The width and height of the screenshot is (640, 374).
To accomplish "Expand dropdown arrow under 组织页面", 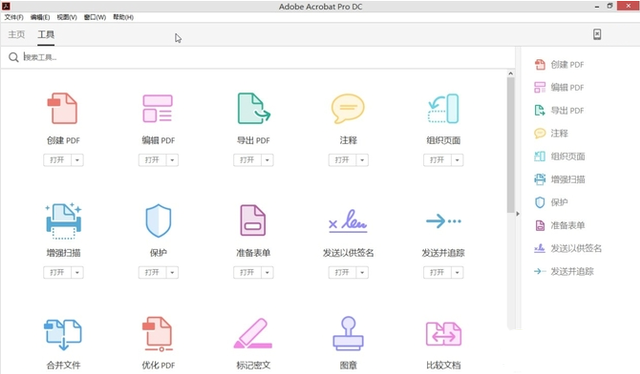I will point(457,160).
